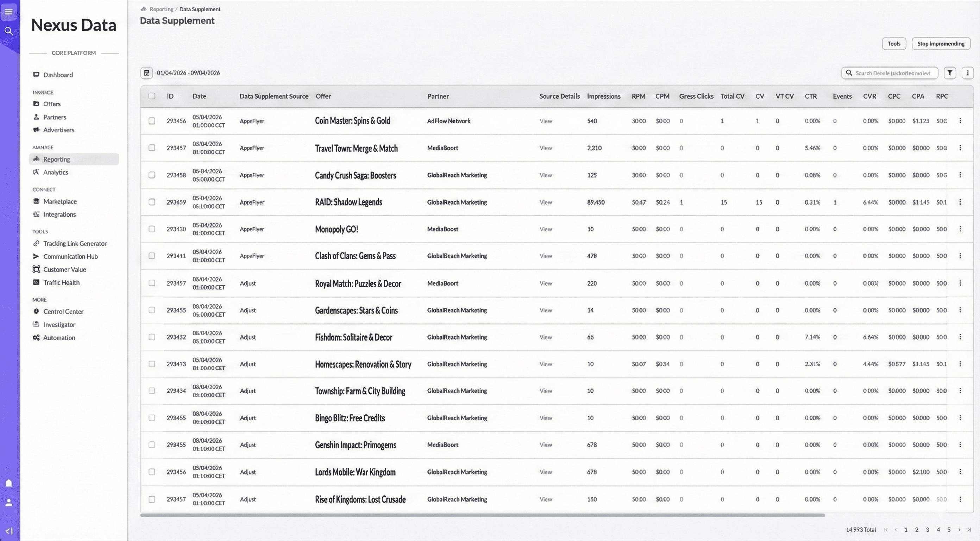
Task: Open the sidebar search icon
Action: point(9,31)
